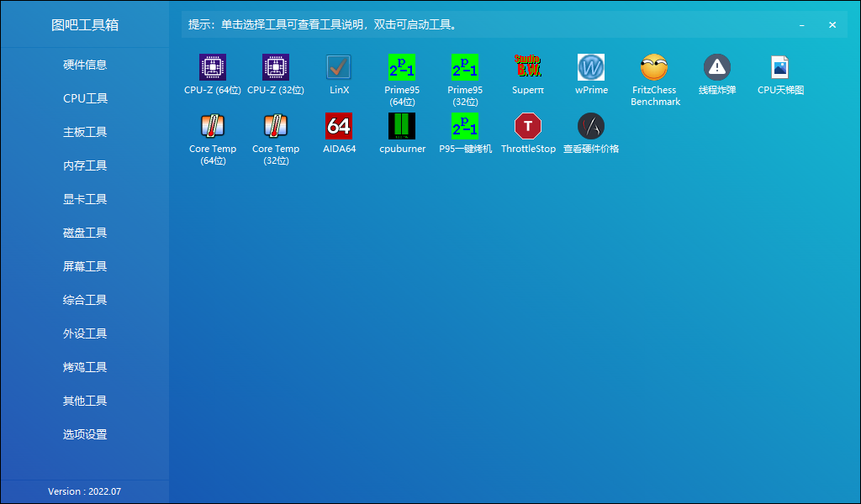Select the cpuburner icon

(x=402, y=126)
